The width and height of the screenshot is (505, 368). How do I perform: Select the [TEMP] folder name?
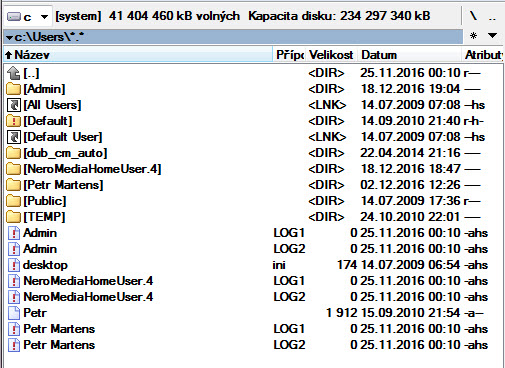pos(44,217)
